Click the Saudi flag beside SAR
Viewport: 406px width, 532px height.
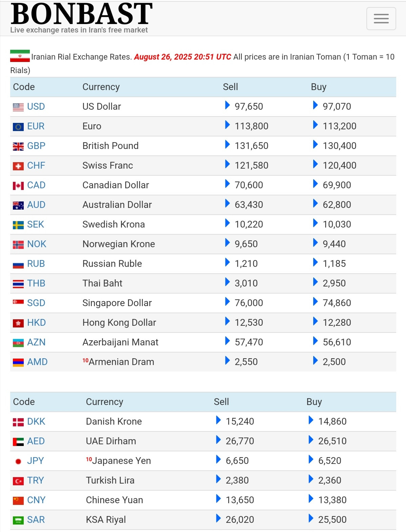[18, 520]
